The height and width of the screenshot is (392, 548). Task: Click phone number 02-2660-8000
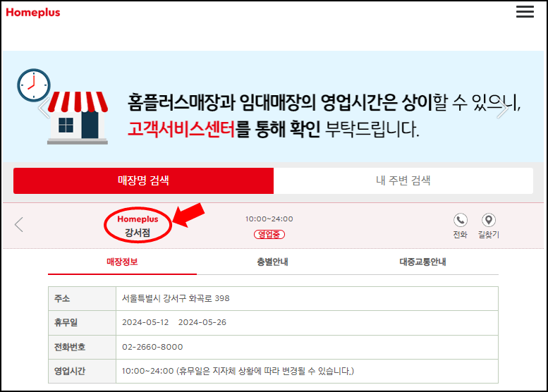point(152,347)
